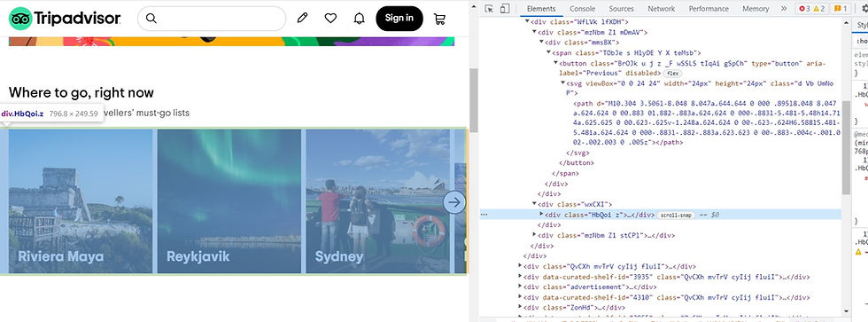Screen dimensions: 868x322
Task: Click the search magnifier icon
Action: pyautogui.click(x=151, y=19)
